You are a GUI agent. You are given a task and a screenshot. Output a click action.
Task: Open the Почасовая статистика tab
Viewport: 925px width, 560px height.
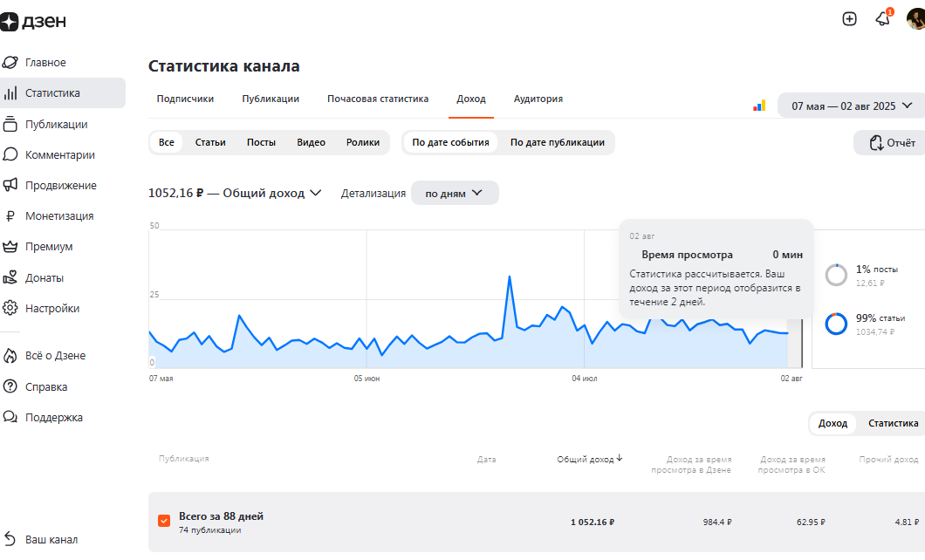pyautogui.click(x=378, y=99)
